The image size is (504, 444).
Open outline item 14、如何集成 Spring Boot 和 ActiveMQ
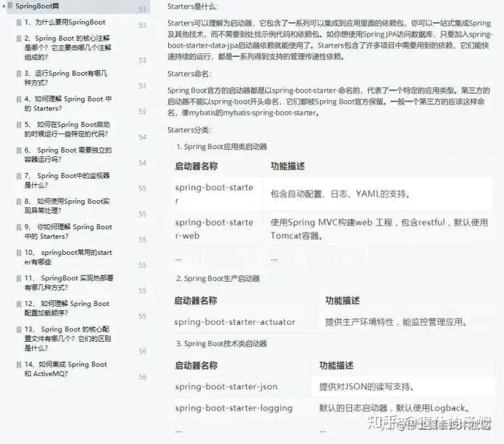click(x=66, y=369)
